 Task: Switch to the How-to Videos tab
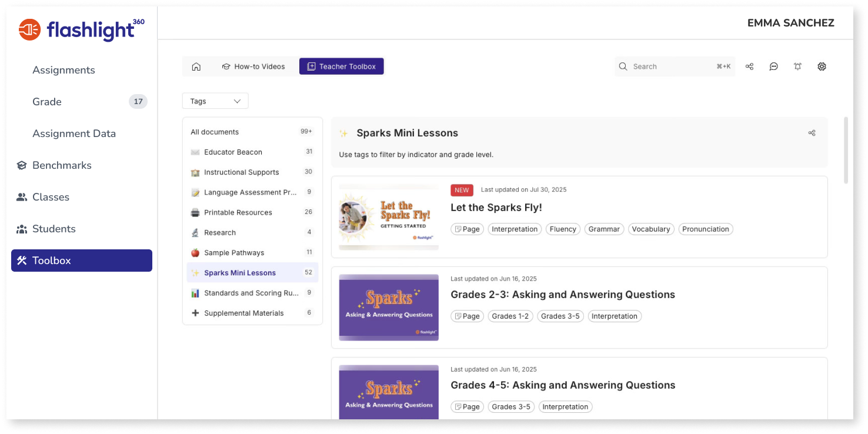click(253, 66)
